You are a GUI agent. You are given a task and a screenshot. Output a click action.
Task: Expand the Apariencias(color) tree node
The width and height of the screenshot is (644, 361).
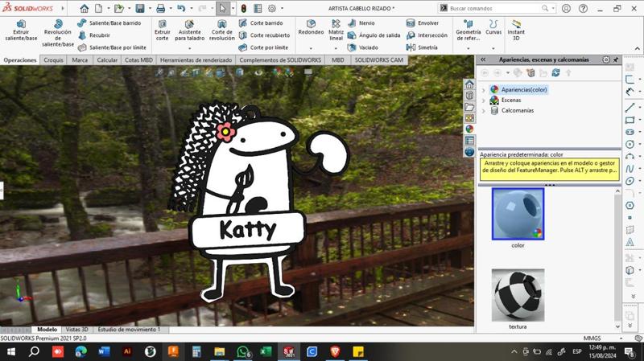[484, 90]
